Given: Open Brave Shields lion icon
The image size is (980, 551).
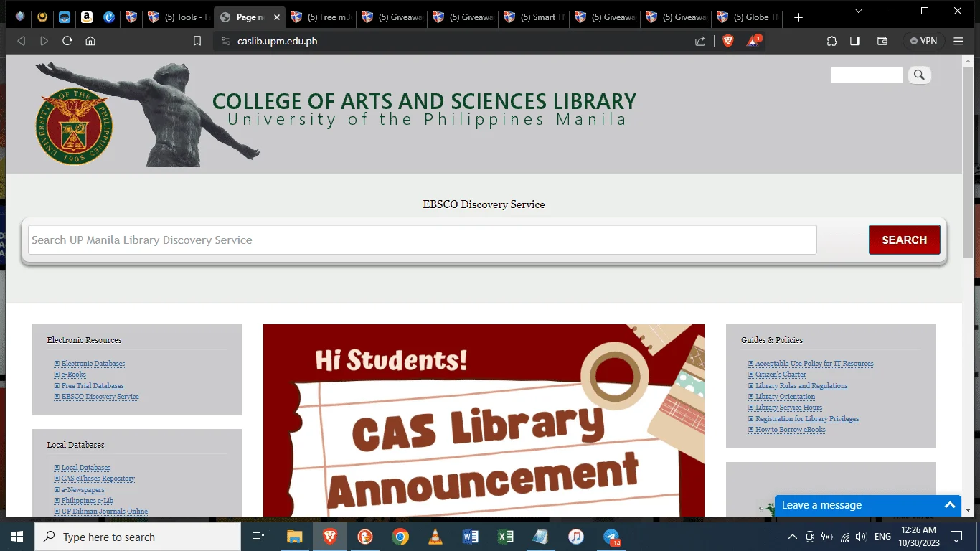Looking at the screenshot, I should tap(728, 41).
